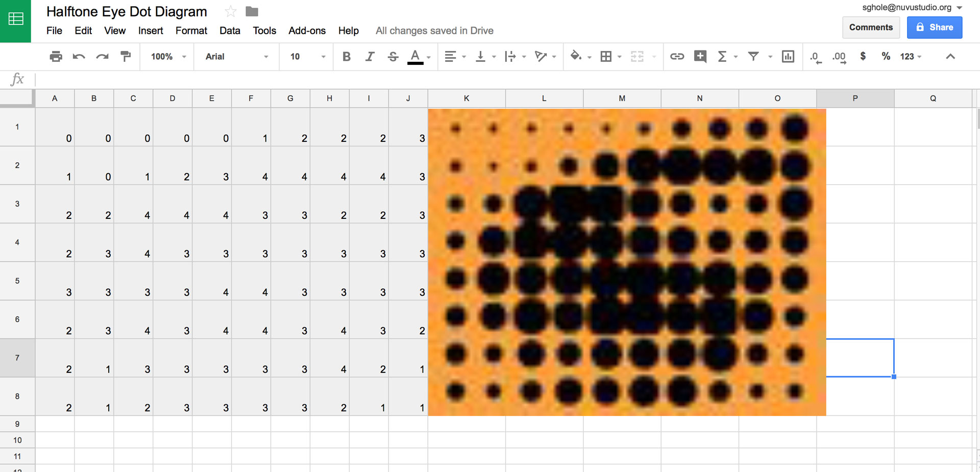Viewport: 980px width, 472px height.
Task: Insert a comment using the toolbar icon
Action: (x=700, y=57)
